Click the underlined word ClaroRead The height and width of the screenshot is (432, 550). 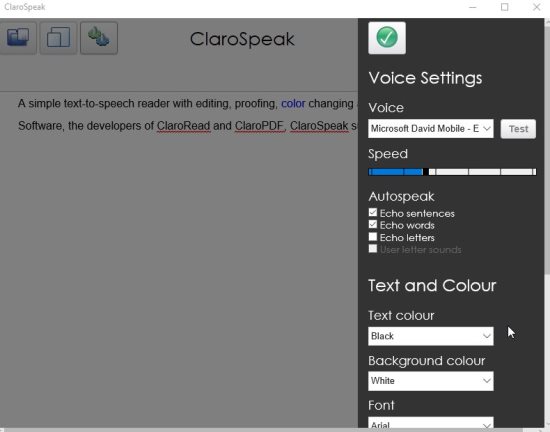click(184, 126)
